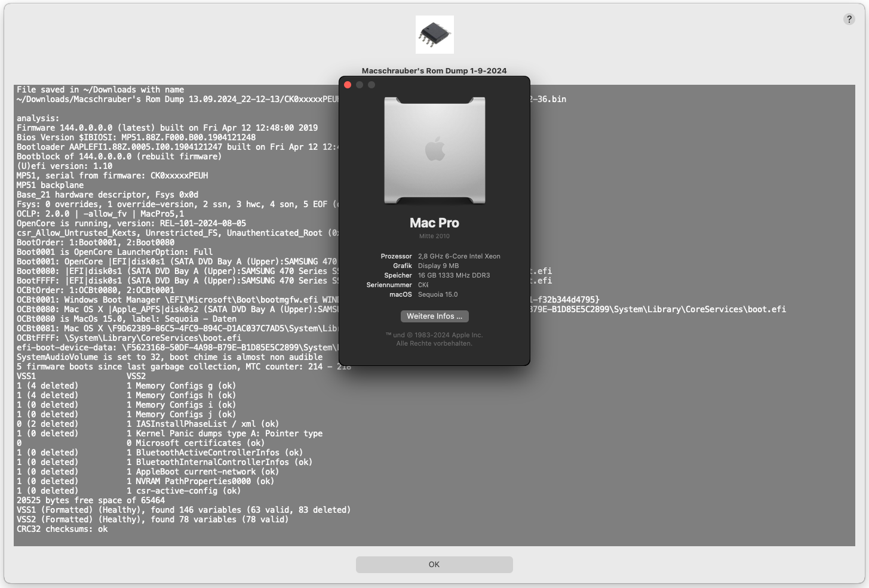Click the '(U)efi version: 1.10' line
Viewport: 869px width, 588px height.
pyautogui.click(x=65, y=166)
